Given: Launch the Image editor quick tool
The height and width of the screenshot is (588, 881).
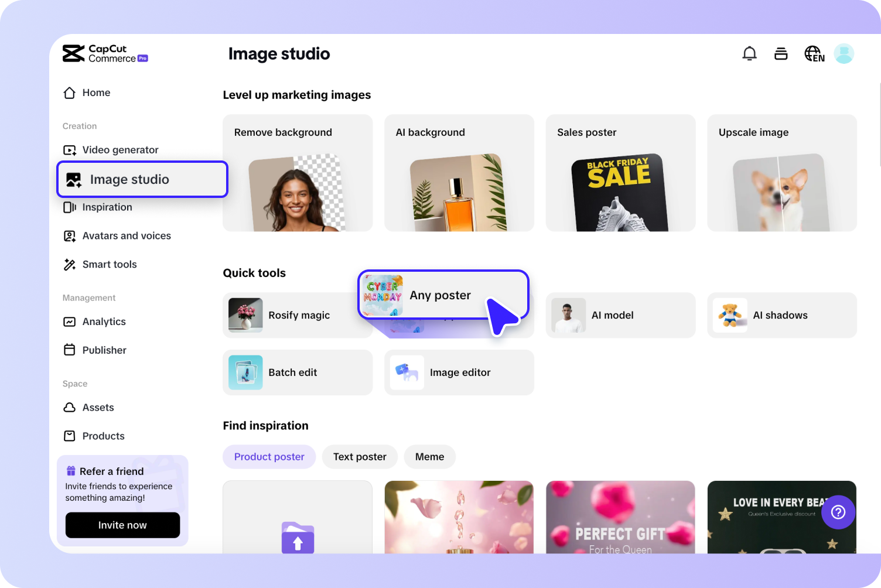Looking at the screenshot, I should (459, 372).
